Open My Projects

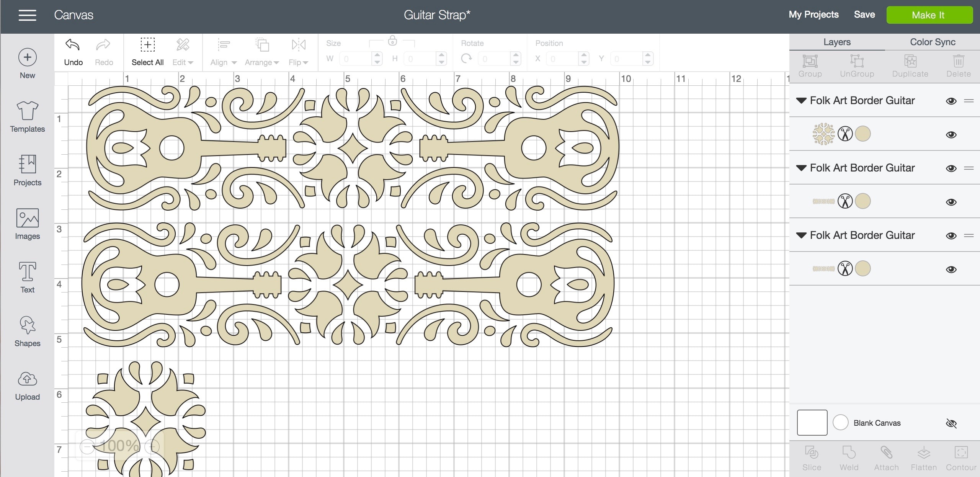click(x=813, y=15)
